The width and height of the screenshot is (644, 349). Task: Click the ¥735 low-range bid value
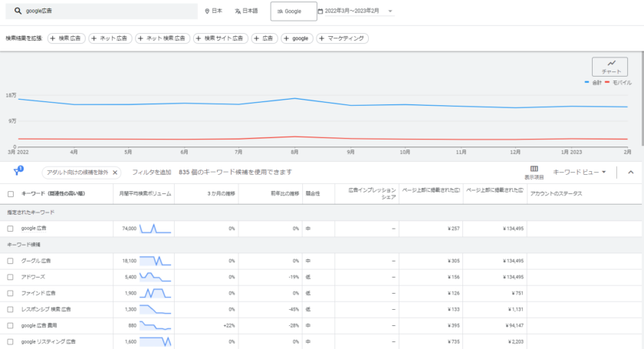coord(453,341)
